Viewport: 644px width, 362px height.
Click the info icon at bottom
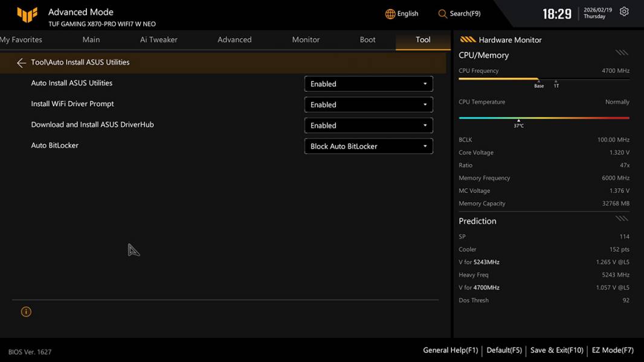point(26,312)
